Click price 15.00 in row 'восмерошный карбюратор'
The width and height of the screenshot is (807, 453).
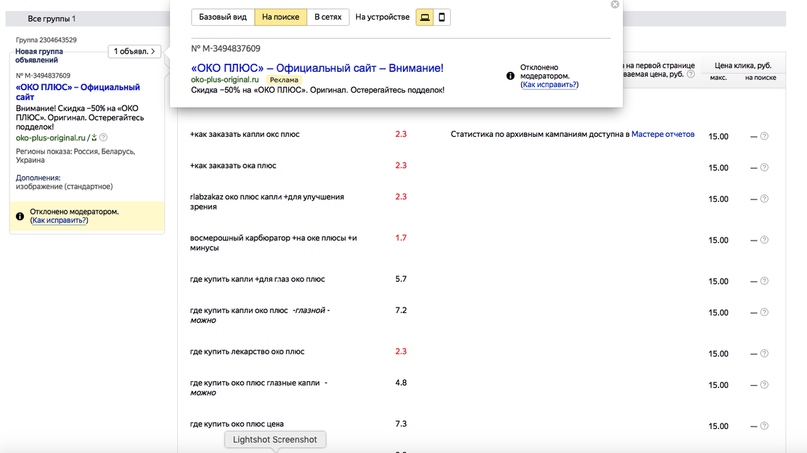[x=718, y=240]
